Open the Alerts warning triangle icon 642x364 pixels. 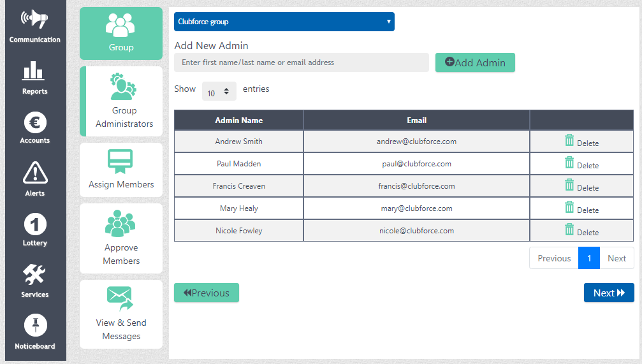pyautogui.click(x=34, y=173)
